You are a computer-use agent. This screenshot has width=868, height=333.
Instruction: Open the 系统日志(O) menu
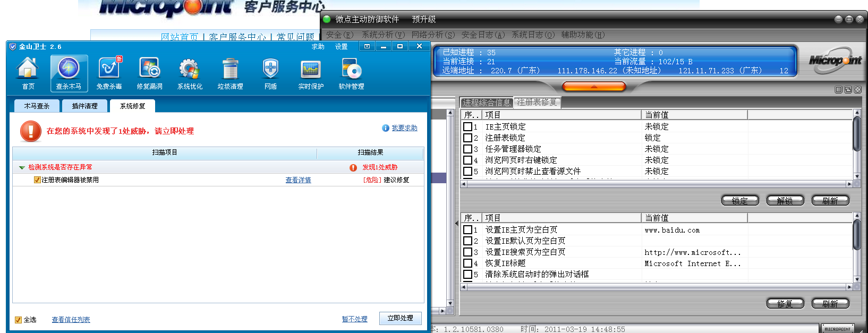click(533, 35)
